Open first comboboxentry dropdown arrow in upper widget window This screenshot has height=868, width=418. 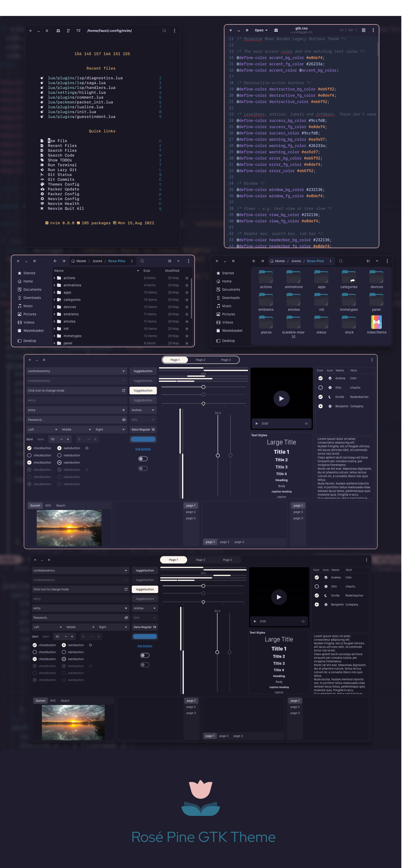(x=123, y=371)
